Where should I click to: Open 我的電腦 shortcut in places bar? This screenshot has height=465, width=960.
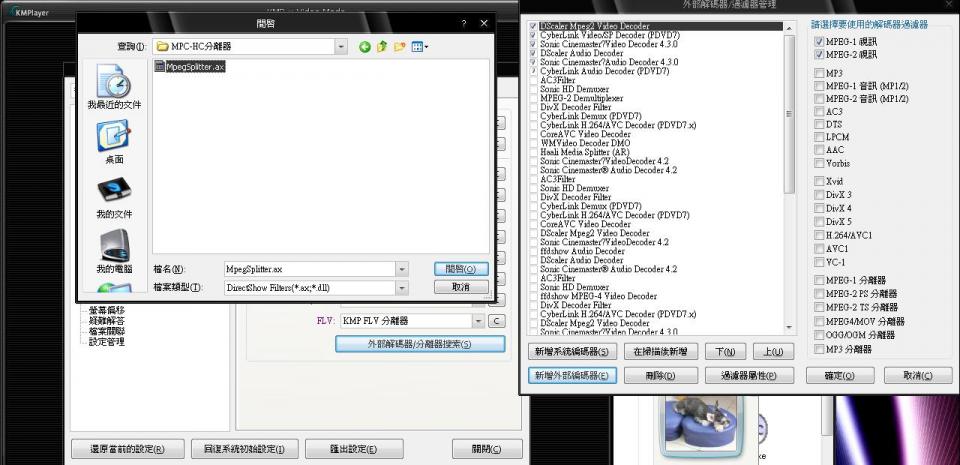(114, 251)
